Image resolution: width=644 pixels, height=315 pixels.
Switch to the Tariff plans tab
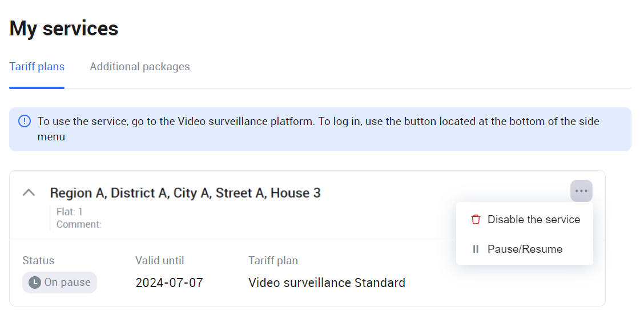37,67
